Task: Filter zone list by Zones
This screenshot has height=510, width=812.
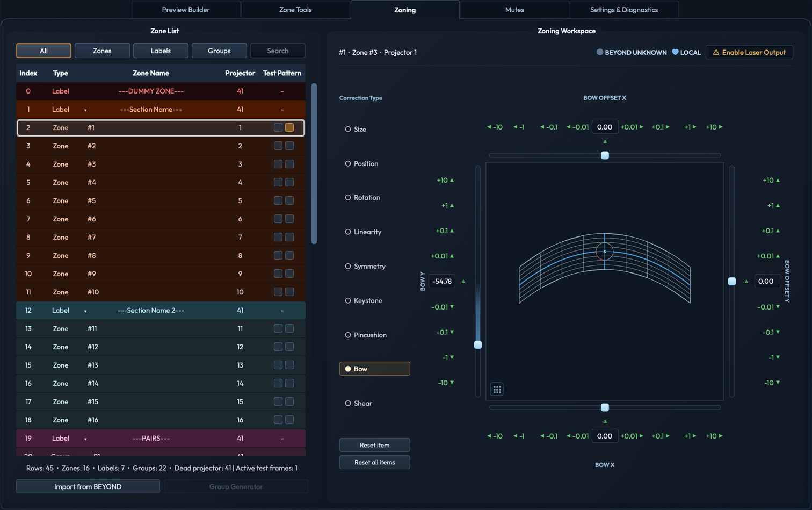Action: [102, 51]
